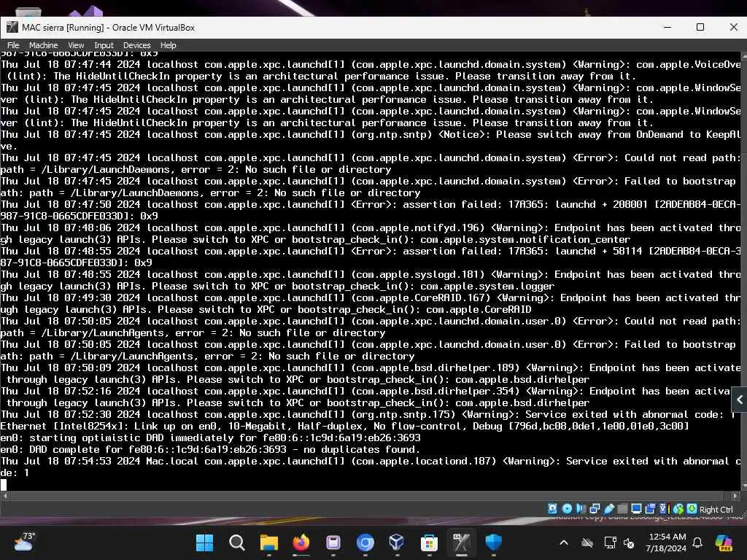
Task: Select the running macOS VM taskbar icon
Action: click(461, 542)
